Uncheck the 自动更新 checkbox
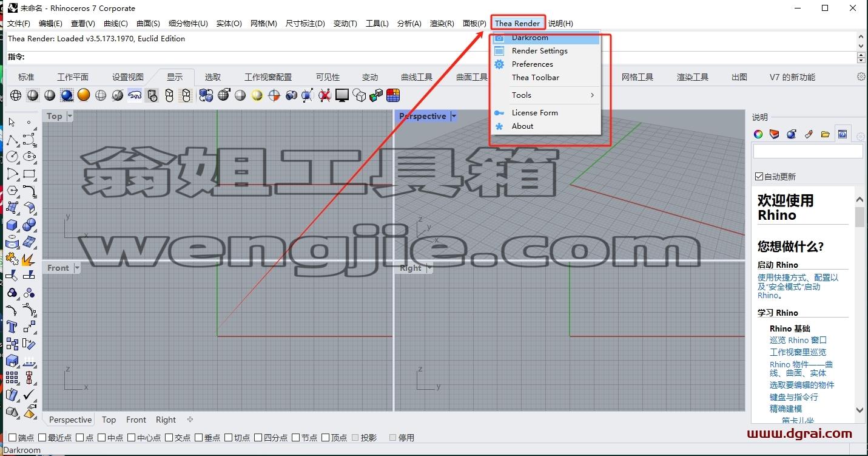The image size is (868, 456). (759, 176)
